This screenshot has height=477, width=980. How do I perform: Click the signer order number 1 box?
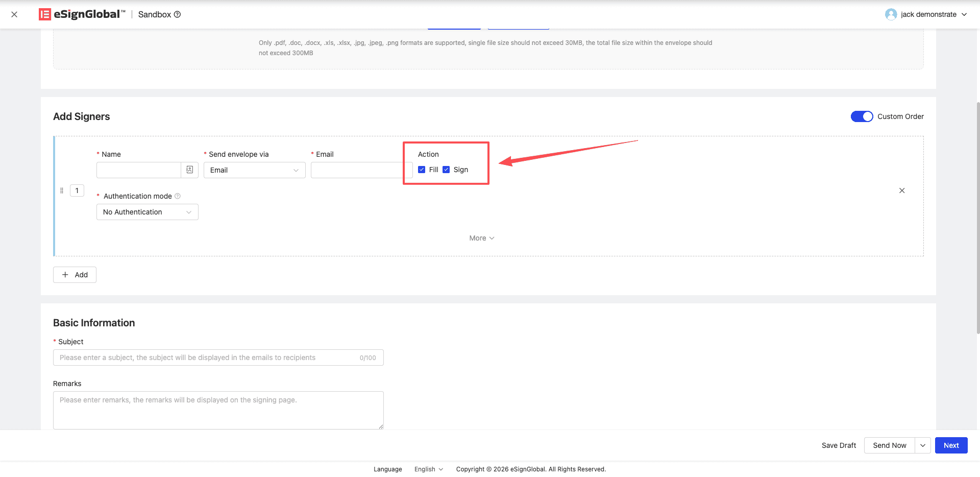coord(77,190)
